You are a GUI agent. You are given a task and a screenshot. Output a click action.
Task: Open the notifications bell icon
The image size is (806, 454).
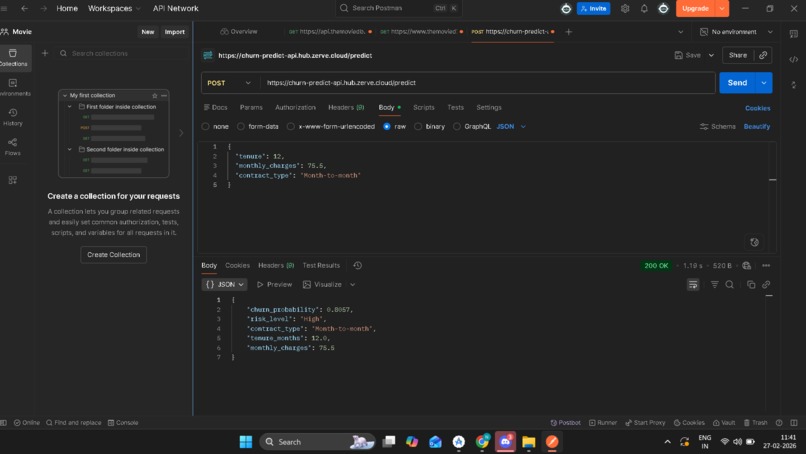pos(644,9)
